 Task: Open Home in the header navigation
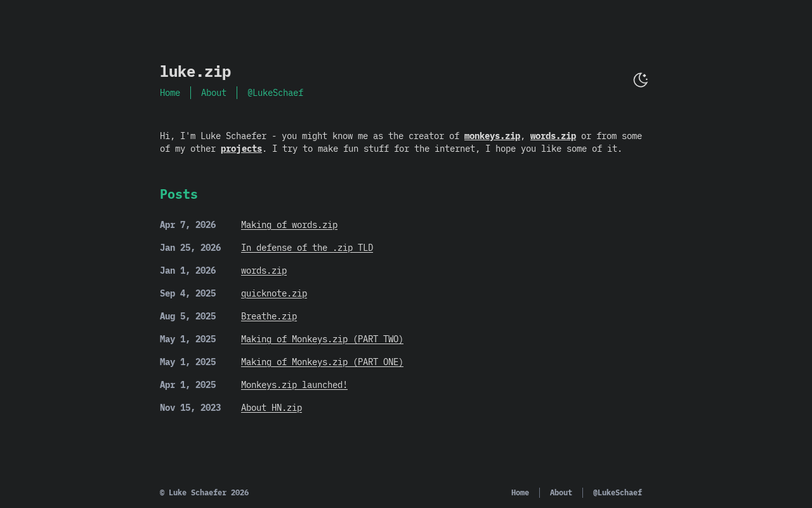point(170,93)
